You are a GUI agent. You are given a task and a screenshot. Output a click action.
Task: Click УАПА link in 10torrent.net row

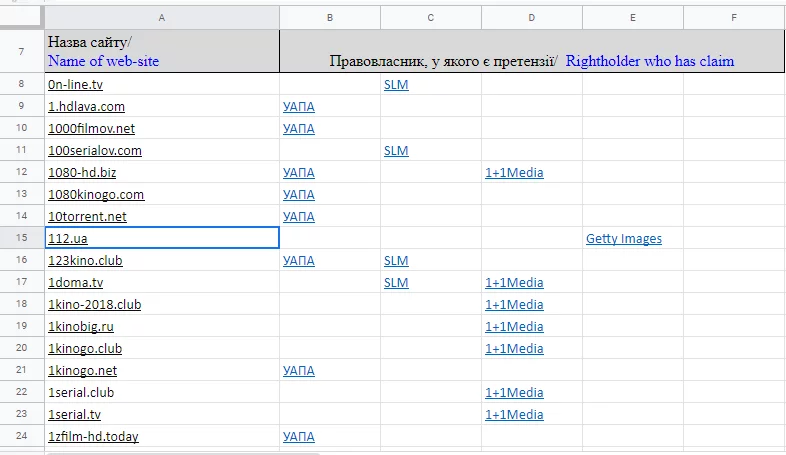299,217
